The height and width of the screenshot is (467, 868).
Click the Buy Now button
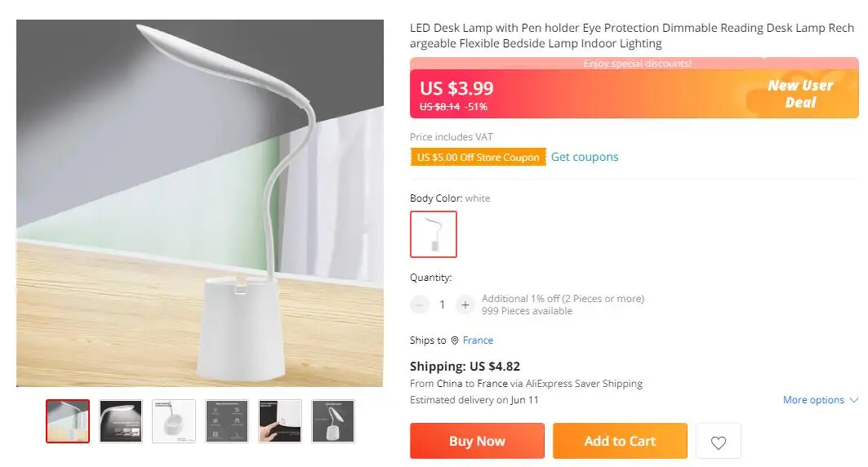pos(477,441)
